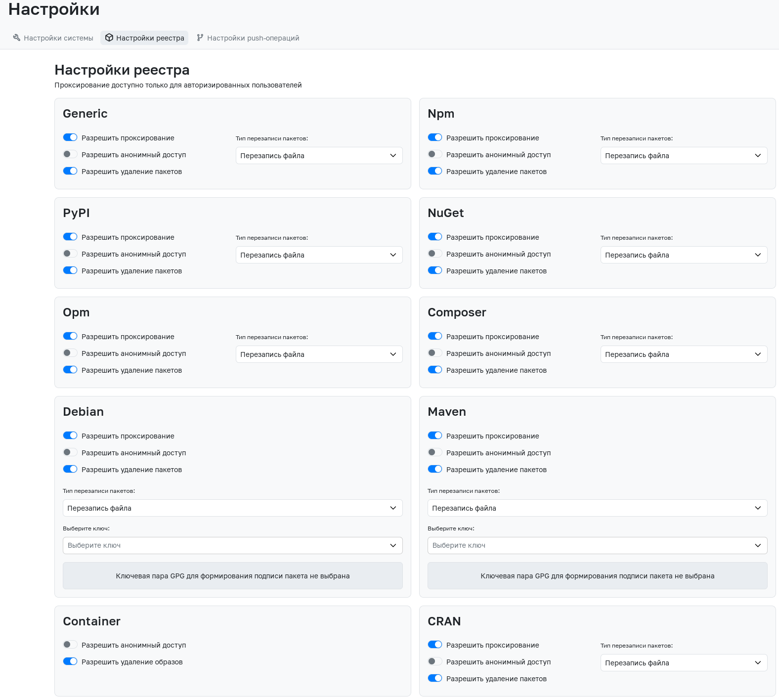Viewport: 779px width, 700px height.
Task: Toggle package deletion for PyPI
Action: pos(70,270)
